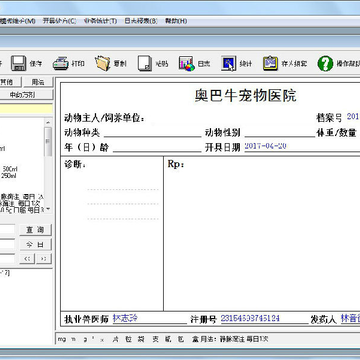Viewport: 360px width, 360px height.
Task: Click the drug list scrollbar thumb
Action: 48,142
